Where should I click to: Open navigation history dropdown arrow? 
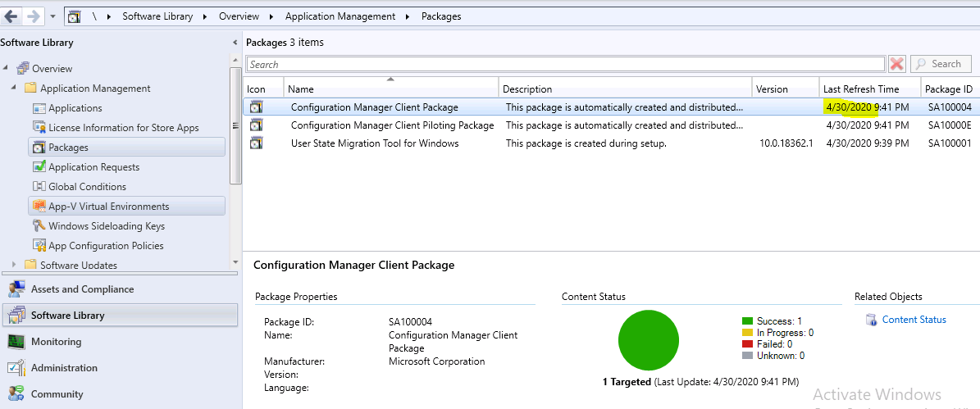(x=53, y=17)
